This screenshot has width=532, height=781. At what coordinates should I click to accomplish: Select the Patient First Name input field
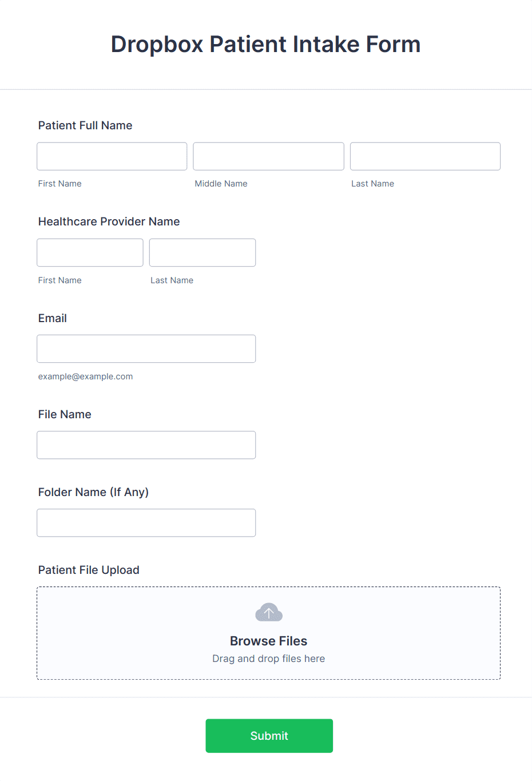112,156
